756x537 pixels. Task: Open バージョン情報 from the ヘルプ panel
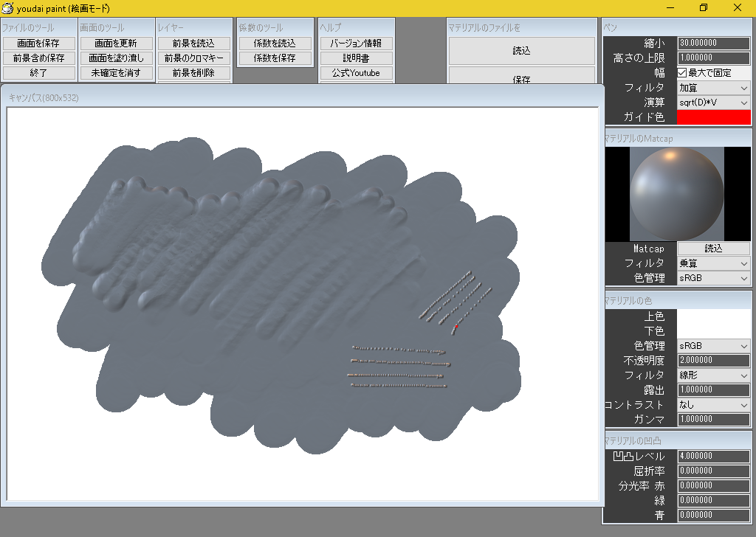point(356,43)
